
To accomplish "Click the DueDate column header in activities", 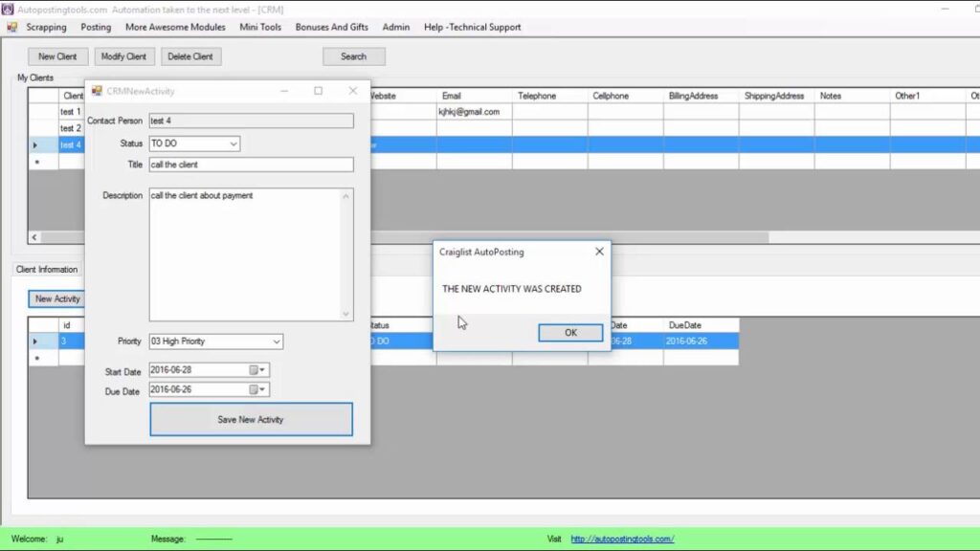I will [701, 325].
